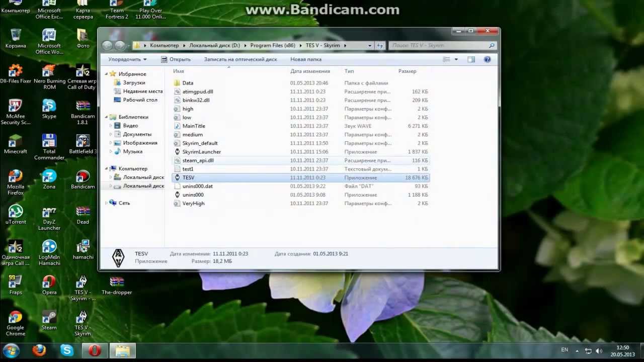Launch McAfee Security Scan icon
This screenshot has width=644, height=362.
click(x=16, y=112)
